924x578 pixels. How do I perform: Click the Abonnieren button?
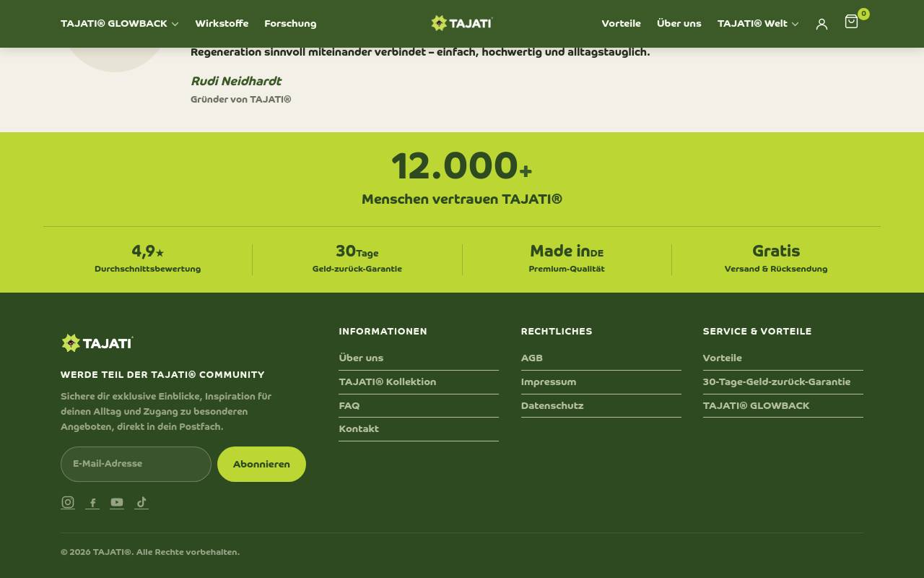click(x=261, y=464)
